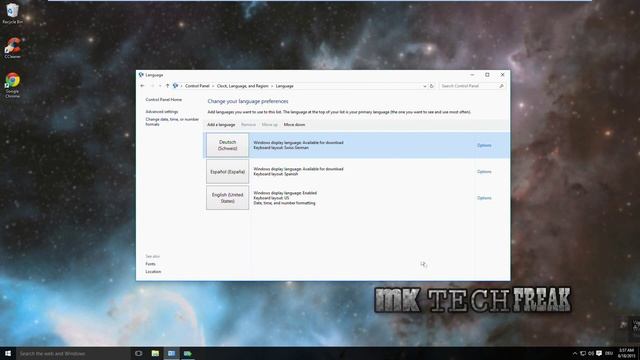The width and height of the screenshot is (640, 360).
Task: Click 'Keyboard layout: Spanish' text
Action: (276, 174)
